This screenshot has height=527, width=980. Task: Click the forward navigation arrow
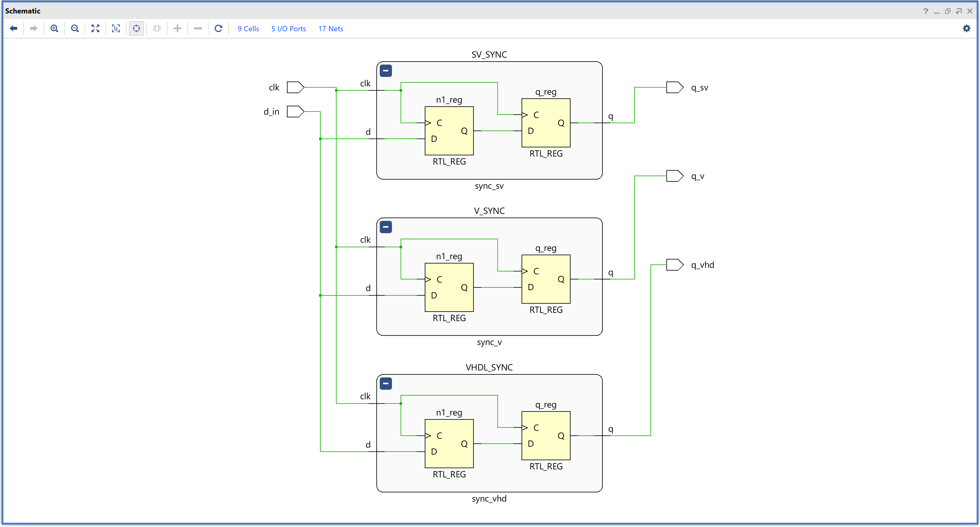[x=33, y=28]
